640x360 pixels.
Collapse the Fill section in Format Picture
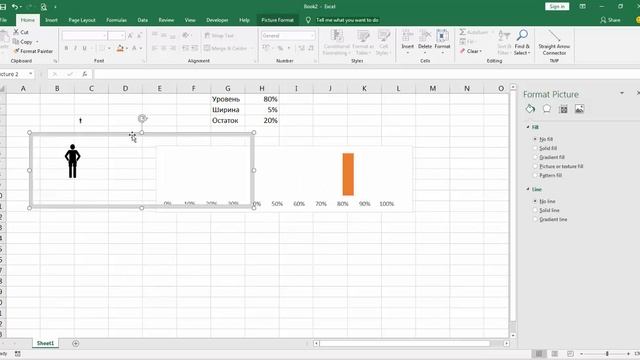click(x=528, y=127)
